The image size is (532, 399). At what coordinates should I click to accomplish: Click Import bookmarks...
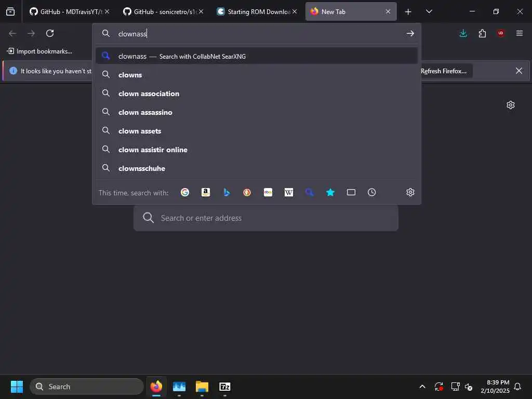(39, 51)
